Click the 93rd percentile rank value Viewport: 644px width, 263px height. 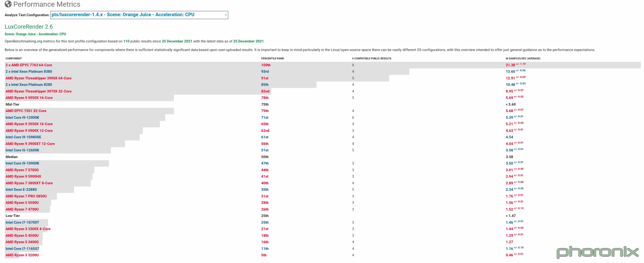pyautogui.click(x=265, y=72)
